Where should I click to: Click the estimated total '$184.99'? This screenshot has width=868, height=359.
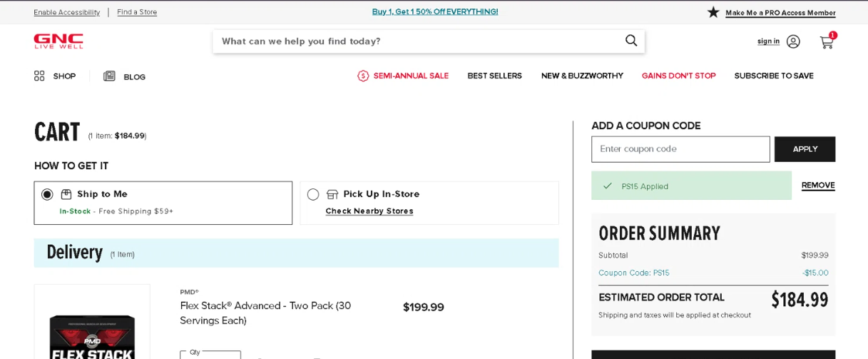(x=800, y=300)
